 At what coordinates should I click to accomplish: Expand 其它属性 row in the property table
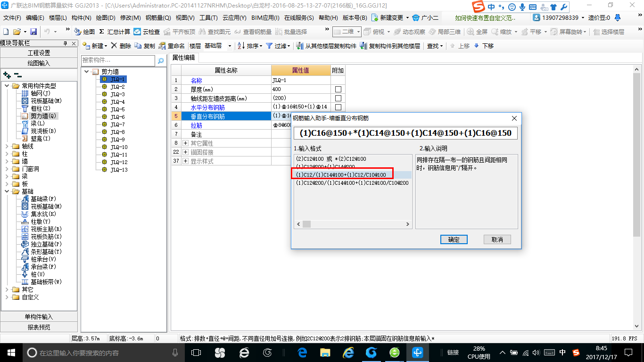pyautogui.click(x=186, y=143)
